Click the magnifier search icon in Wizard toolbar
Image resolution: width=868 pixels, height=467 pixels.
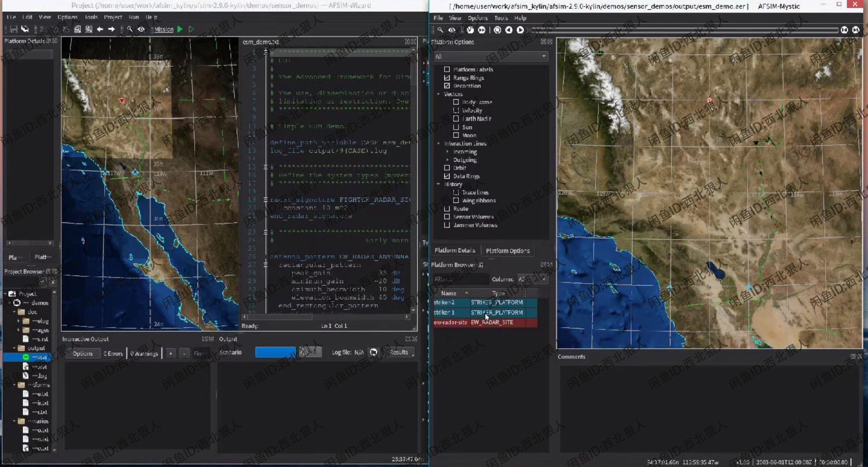[x=130, y=29]
